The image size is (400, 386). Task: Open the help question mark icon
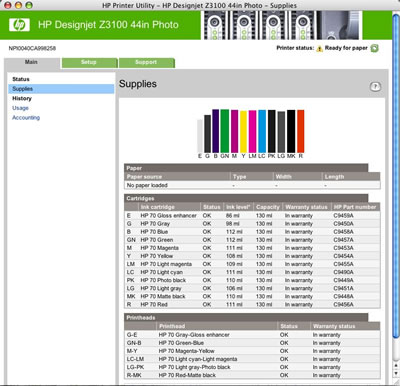[x=375, y=87]
